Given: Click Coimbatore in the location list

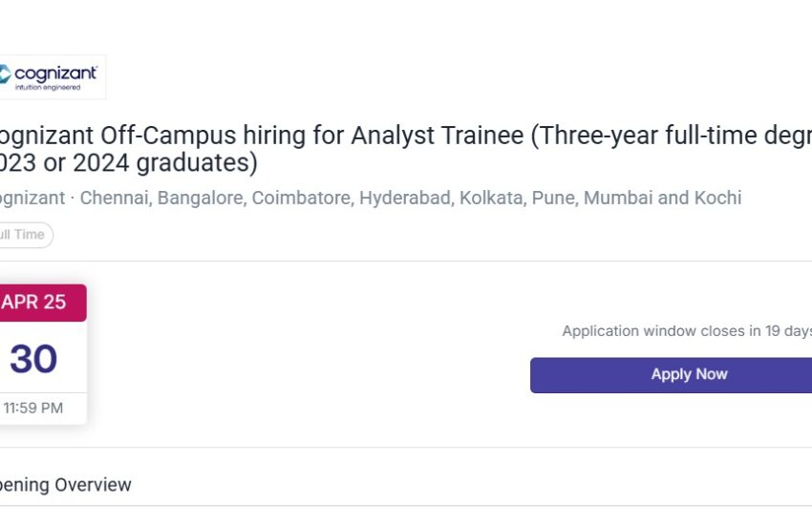Looking at the screenshot, I should pyautogui.click(x=303, y=198).
